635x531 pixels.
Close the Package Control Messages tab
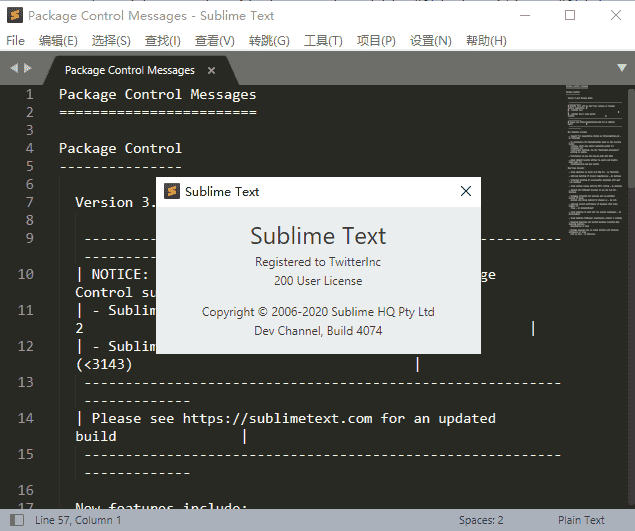211,70
